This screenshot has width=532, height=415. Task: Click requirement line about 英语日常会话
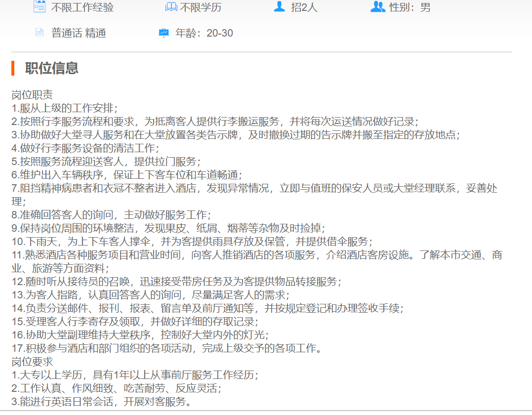[x=101, y=402]
